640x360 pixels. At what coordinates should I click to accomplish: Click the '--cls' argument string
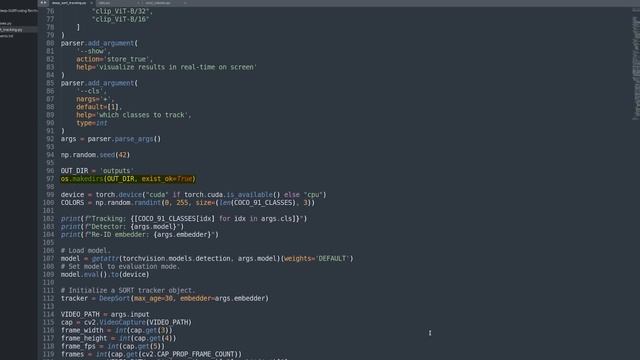91,91
